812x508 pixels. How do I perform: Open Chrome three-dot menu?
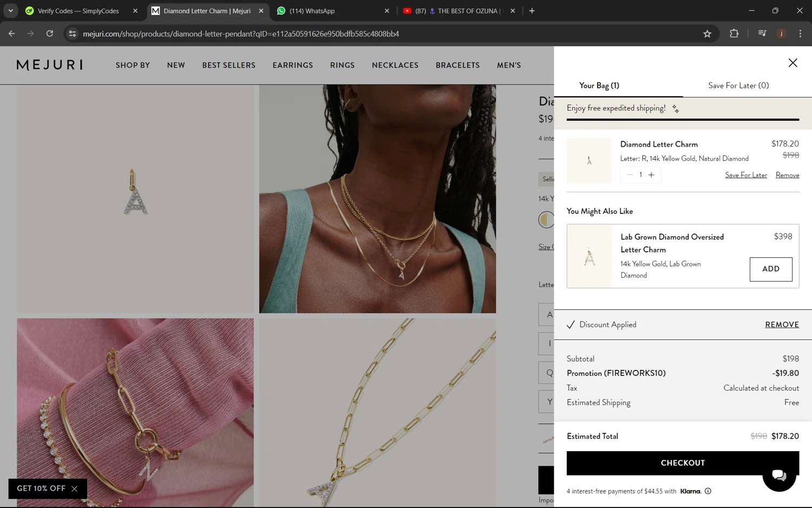[x=800, y=34]
